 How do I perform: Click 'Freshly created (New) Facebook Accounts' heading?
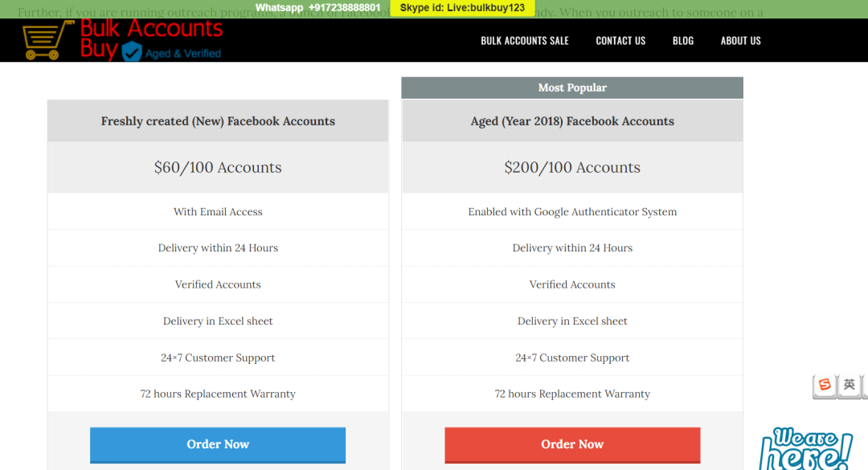click(218, 121)
